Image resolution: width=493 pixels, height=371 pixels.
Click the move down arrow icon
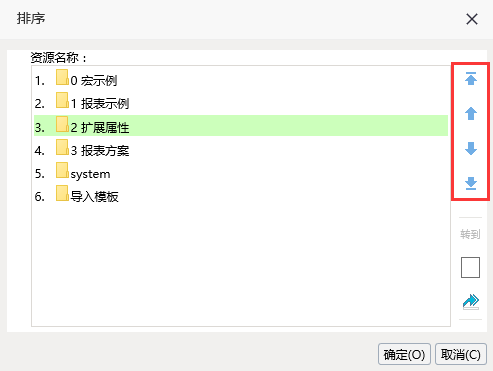pyautogui.click(x=471, y=149)
